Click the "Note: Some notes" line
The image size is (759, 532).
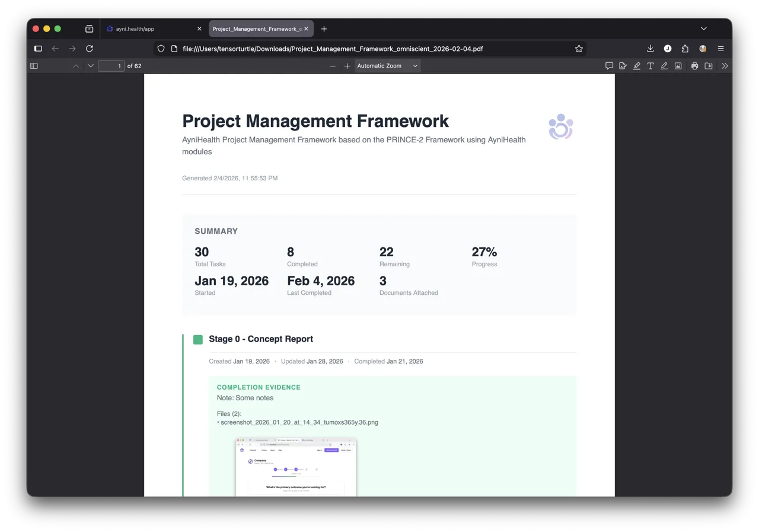pos(245,398)
